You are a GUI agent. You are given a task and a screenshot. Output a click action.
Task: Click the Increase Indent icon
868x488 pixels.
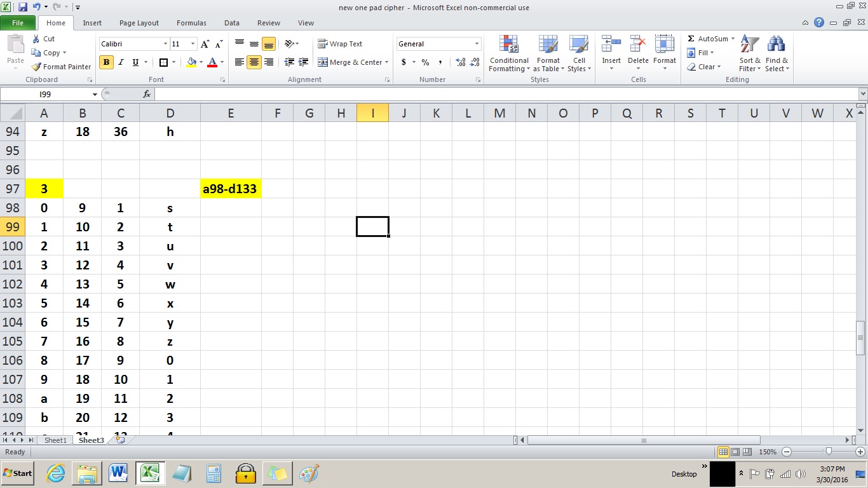click(x=304, y=62)
